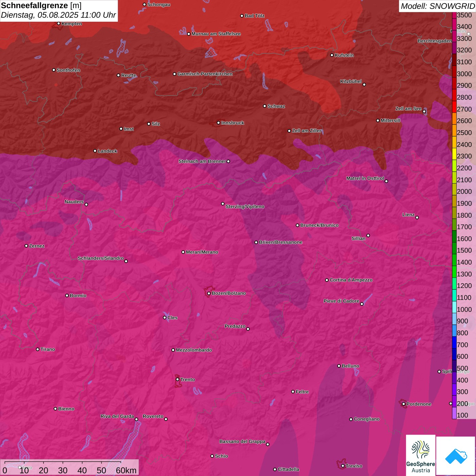Viewport: 476px width, 476px height.
Task: Click the 'Modell: SNOWGRID' label
Action: coord(438,6)
